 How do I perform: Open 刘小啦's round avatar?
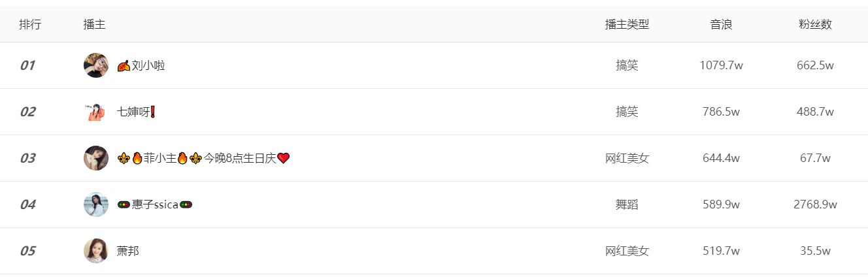tap(96, 65)
